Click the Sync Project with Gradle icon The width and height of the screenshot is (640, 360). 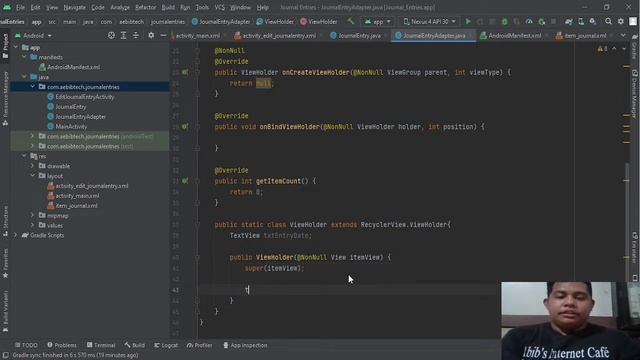click(x=569, y=21)
